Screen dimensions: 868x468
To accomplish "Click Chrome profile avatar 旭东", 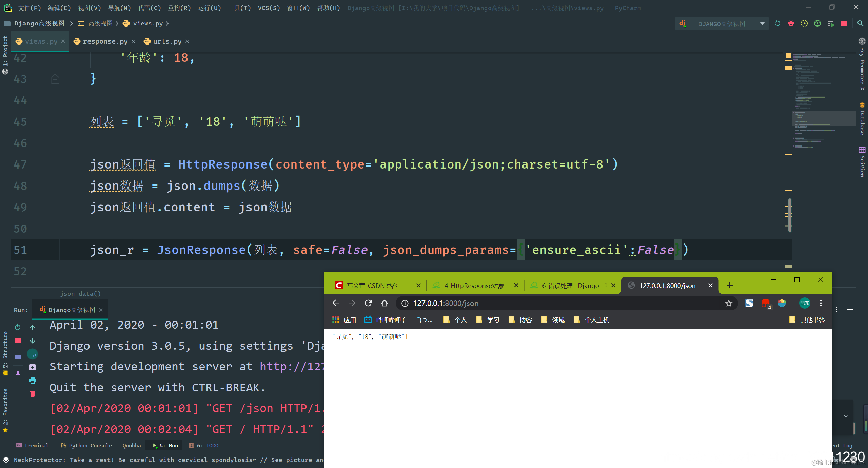I will coord(805,303).
